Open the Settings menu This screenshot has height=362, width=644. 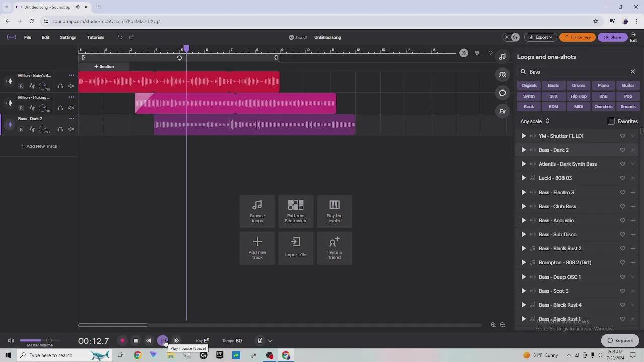pyautogui.click(x=68, y=37)
